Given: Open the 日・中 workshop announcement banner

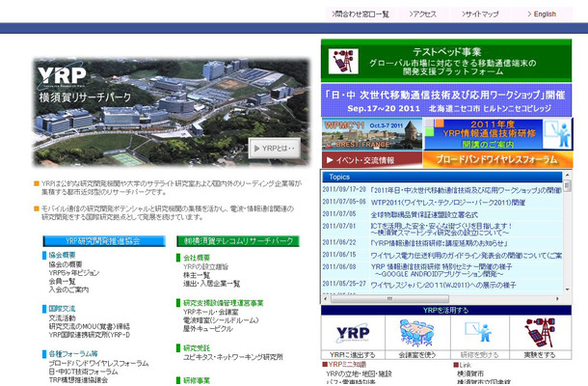Looking at the screenshot, I should point(446,100).
